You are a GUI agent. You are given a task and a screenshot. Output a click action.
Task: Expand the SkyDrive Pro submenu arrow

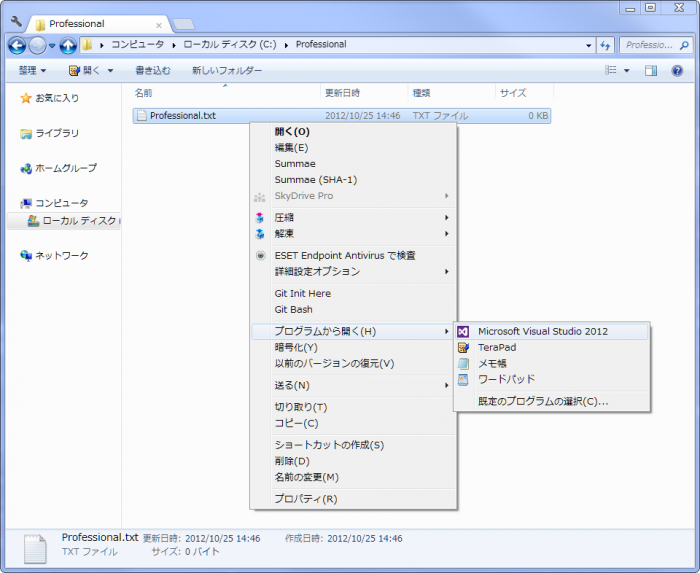[x=446, y=196]
